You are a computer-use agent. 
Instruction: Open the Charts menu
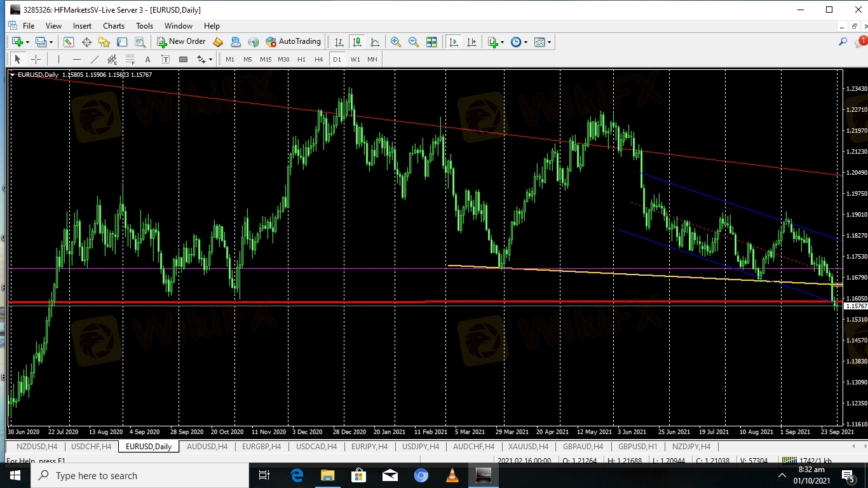click(114, 26)
